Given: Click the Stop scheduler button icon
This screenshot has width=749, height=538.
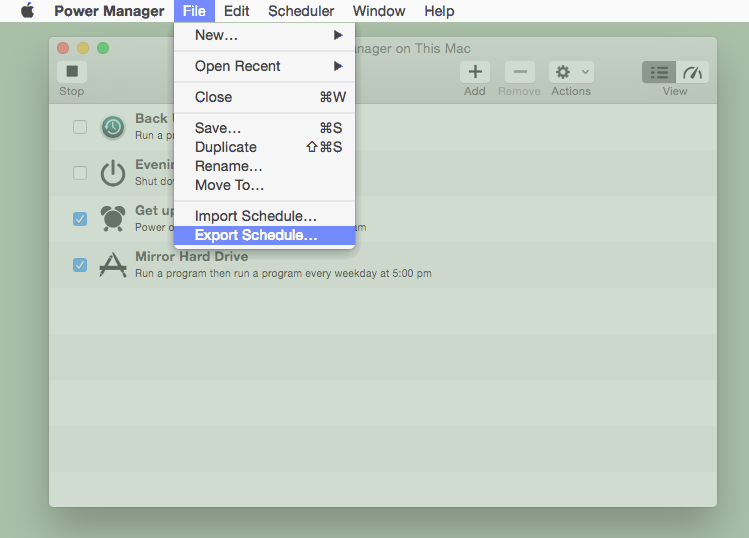Looking at the screenshot, I should (72, 72).
